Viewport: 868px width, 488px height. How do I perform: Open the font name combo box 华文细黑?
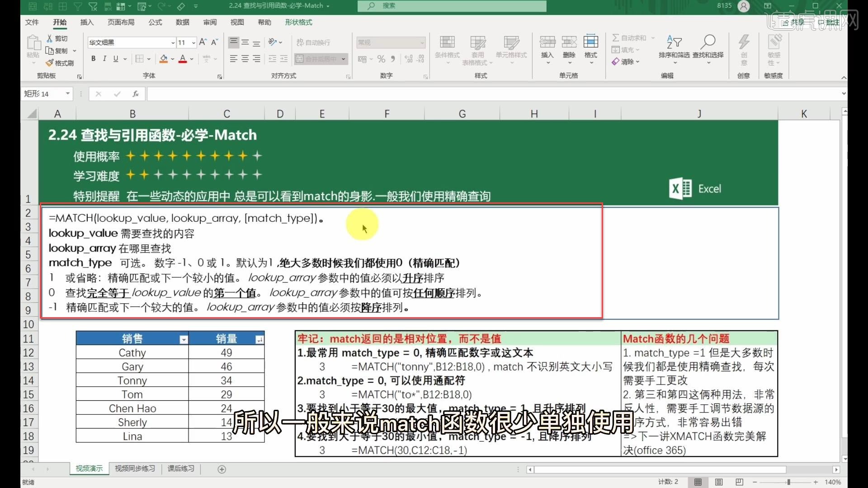coord(132,42)
